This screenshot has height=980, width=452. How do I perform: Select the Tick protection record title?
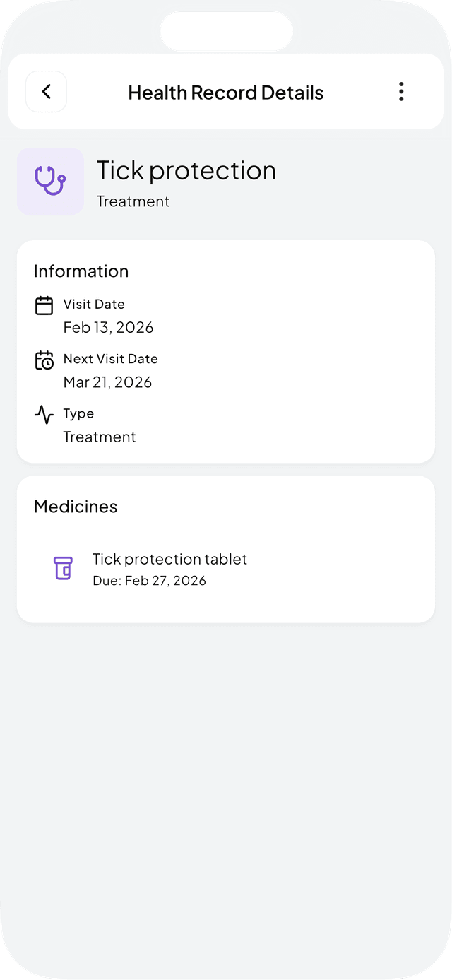186,170
